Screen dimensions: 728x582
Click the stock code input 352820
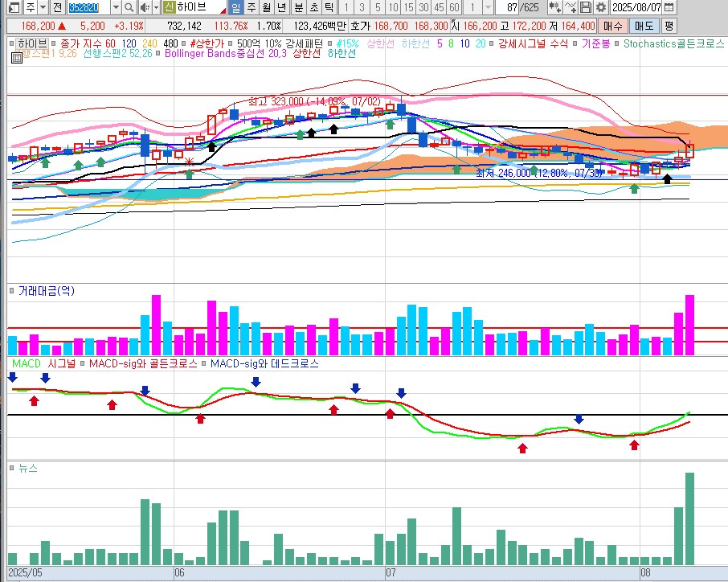click(x=89, y=7)
